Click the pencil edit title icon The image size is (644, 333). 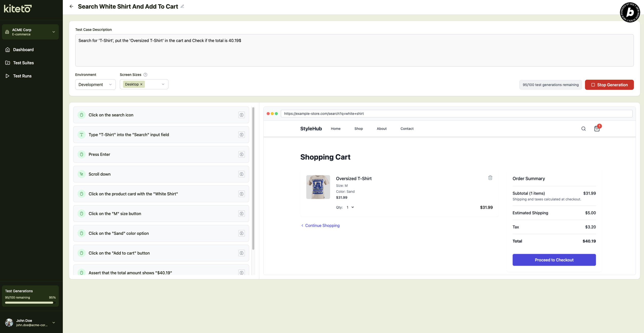182,7
